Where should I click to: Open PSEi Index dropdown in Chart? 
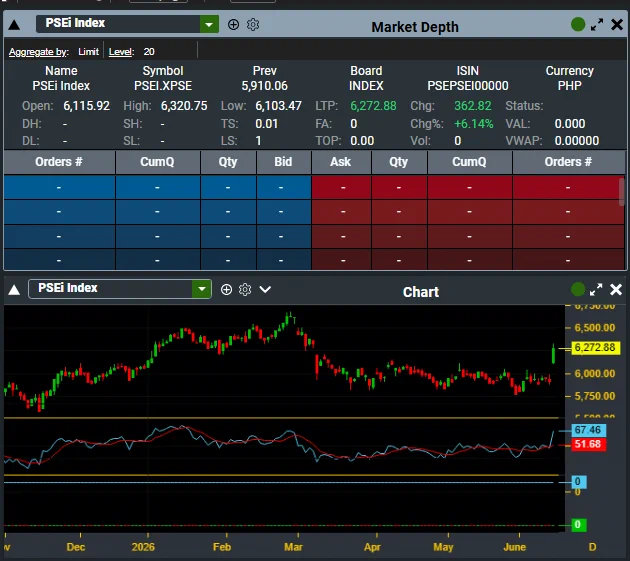click(x=202, y=289)
